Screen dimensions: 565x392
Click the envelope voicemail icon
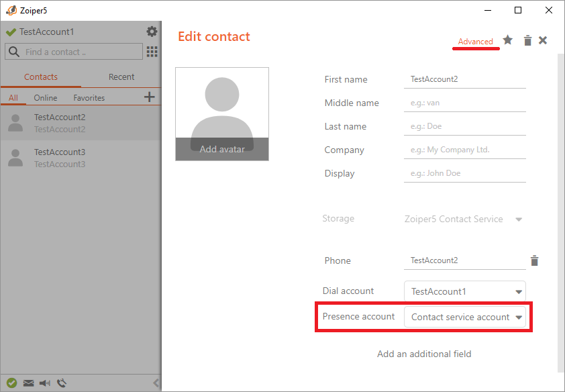28,383
